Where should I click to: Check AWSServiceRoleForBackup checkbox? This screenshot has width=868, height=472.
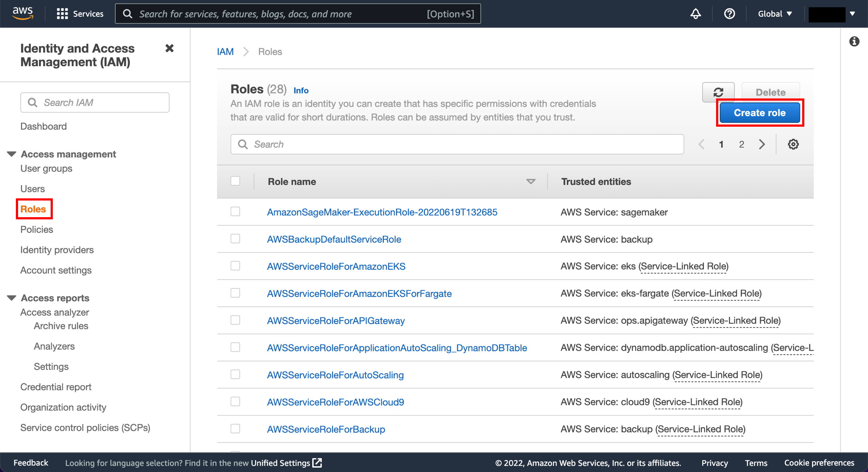click(x=235, y=429)
